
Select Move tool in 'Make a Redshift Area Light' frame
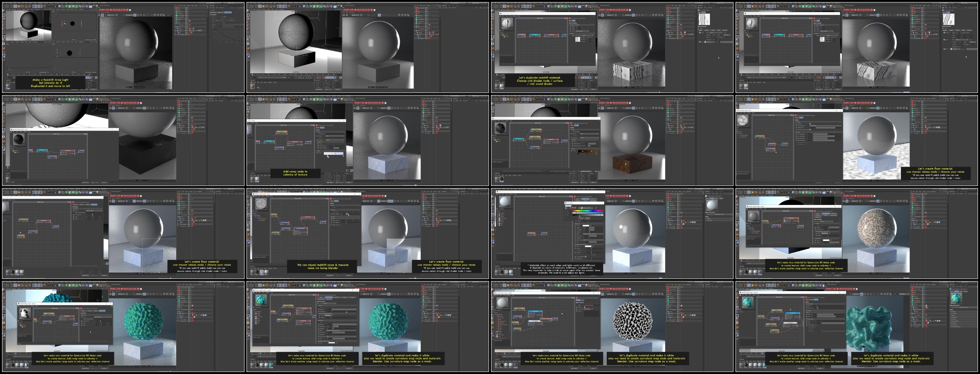(15, 6)
